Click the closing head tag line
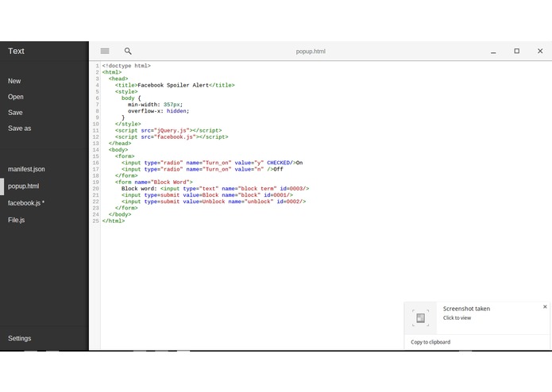Viewport: 552px width, 392px height. (x=120, y=144)
